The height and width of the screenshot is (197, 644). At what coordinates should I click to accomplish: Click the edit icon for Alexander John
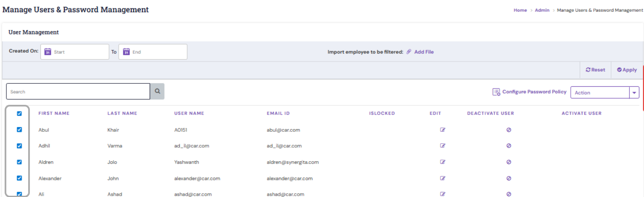click(x=443, y=178)
